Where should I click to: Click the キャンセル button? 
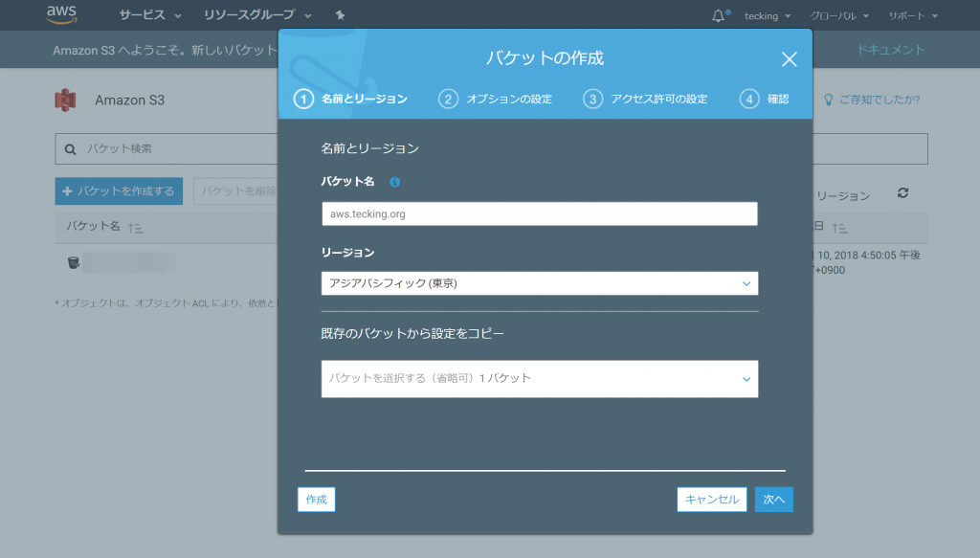[712, 500]
